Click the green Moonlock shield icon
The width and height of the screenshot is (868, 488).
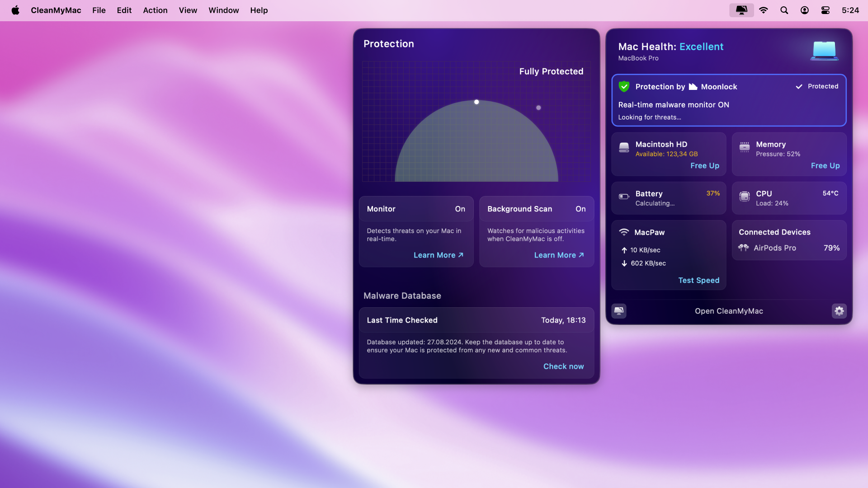pos(624,86)
